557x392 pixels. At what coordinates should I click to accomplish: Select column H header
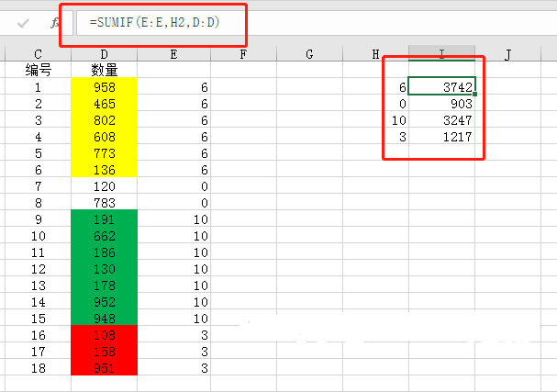pos(375,54)
